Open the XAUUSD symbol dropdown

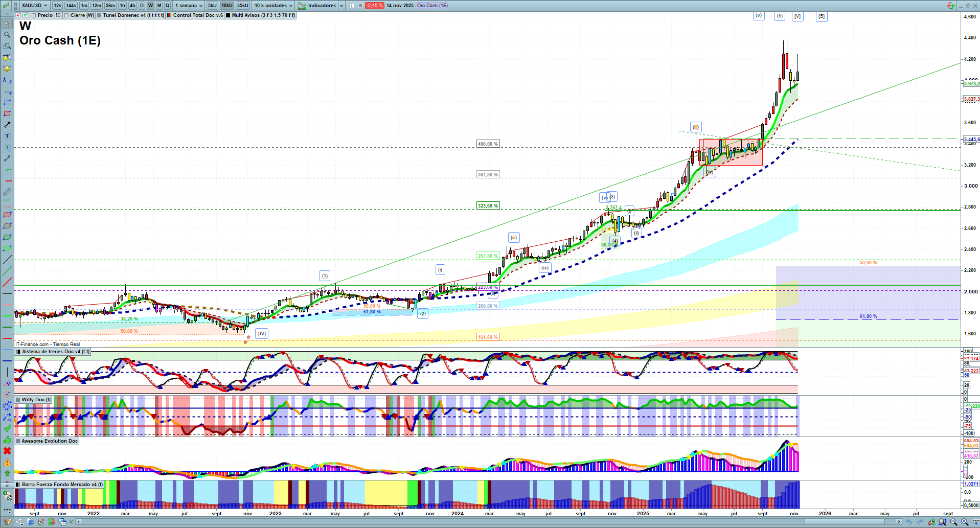point(34,6)
